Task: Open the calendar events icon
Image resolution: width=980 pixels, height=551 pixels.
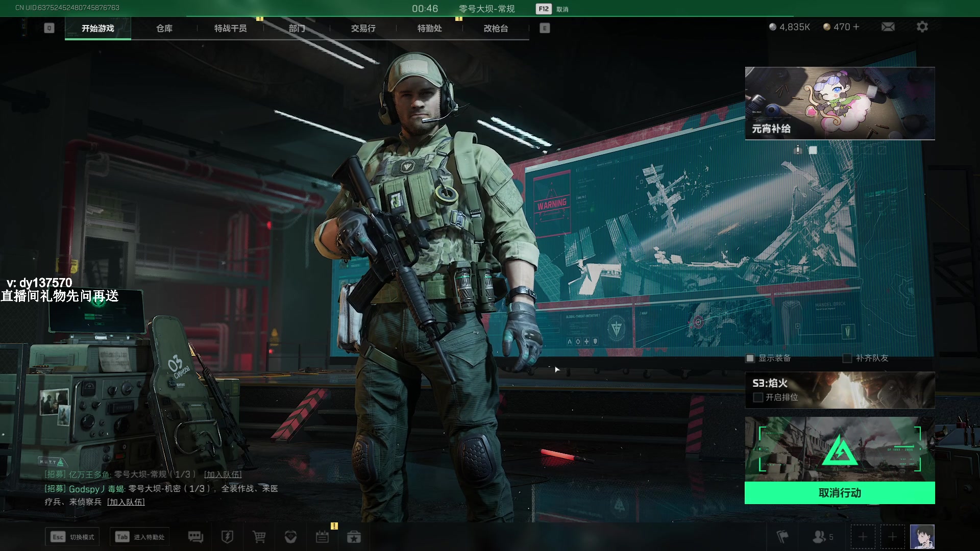Action: point(322,537)
